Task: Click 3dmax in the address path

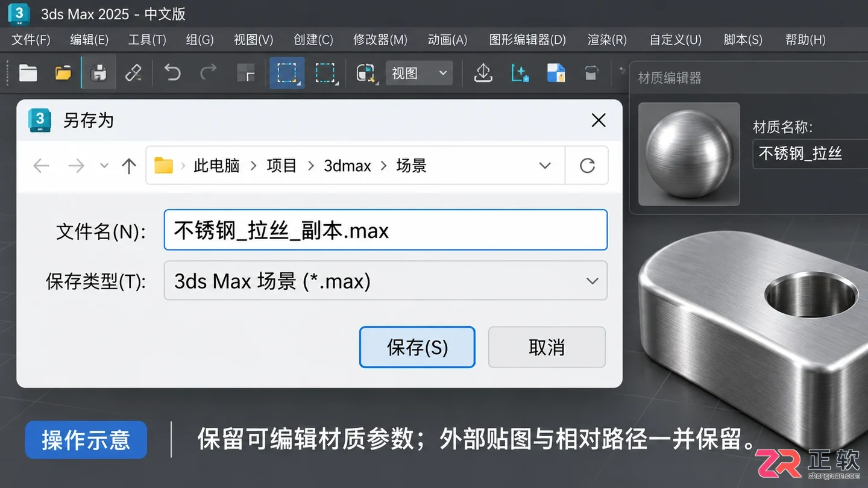Action: point(347,166)
